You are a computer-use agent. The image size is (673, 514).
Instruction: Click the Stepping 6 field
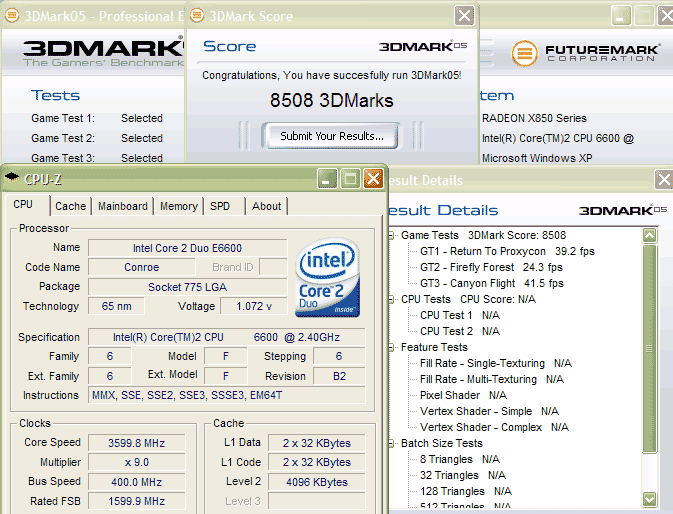[339, 356]
